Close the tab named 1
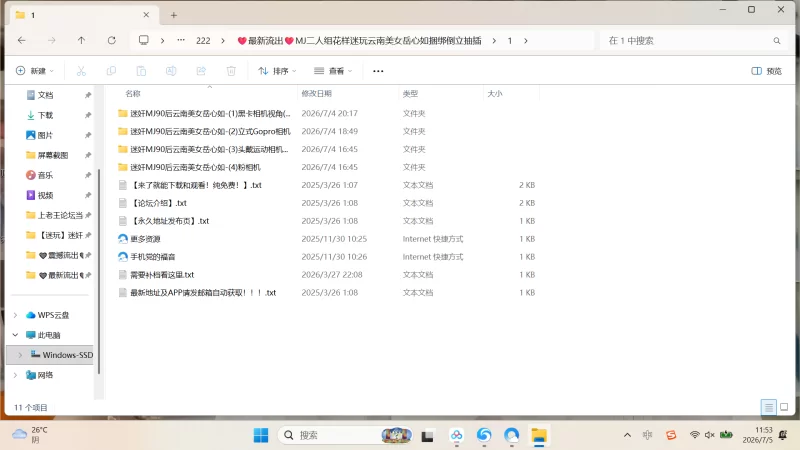 pyautogui.click(x=146, y=15)
